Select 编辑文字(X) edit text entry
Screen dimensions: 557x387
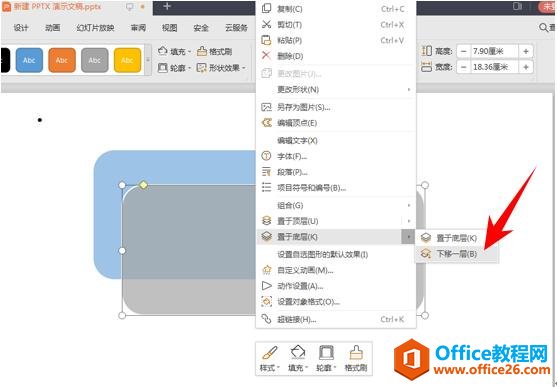click(x=336, y=140)
